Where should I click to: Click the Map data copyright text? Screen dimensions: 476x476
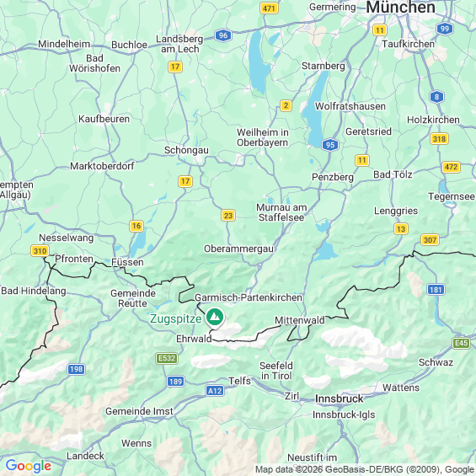pyautogui.click(x=365, y=469)
